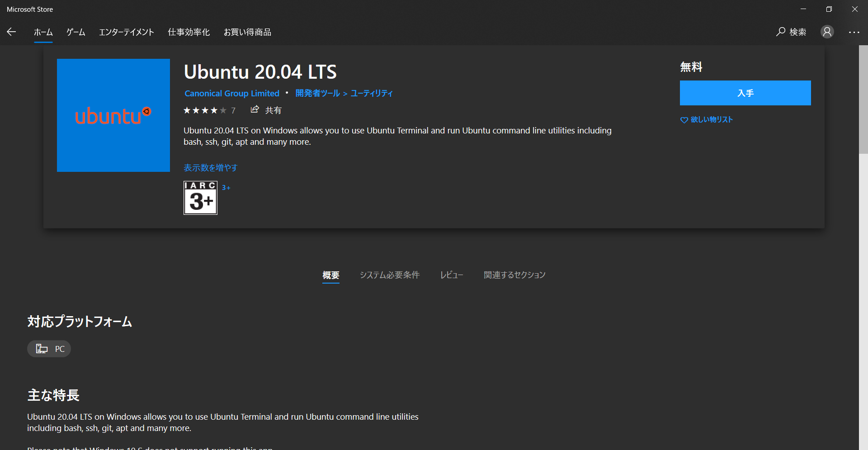Open the three-dot more options menu
868x450 pixels.
[x=854, y=32]
